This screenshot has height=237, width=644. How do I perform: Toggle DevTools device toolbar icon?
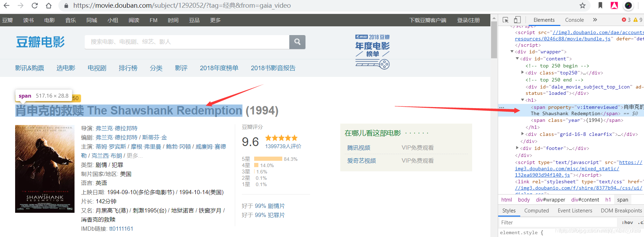tap(517, 20)
